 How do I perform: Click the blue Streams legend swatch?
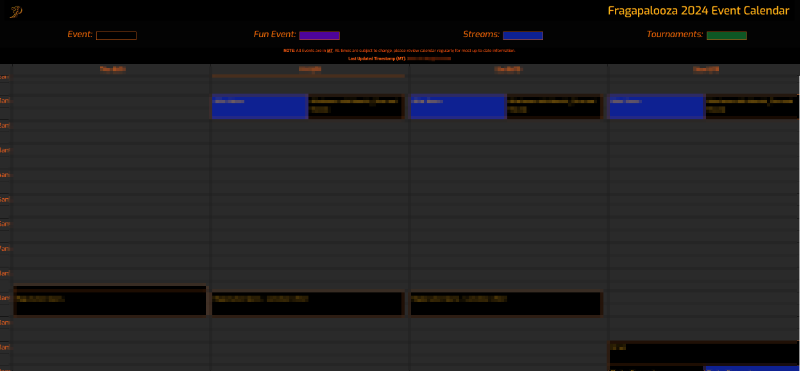coord(523,36)
